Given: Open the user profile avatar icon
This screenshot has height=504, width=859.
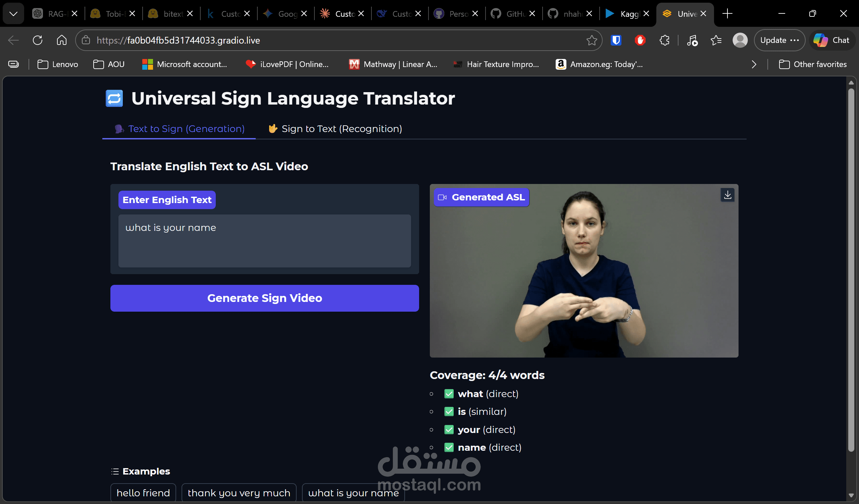Looking at the screenshot, I should click(x=740, y=40).
